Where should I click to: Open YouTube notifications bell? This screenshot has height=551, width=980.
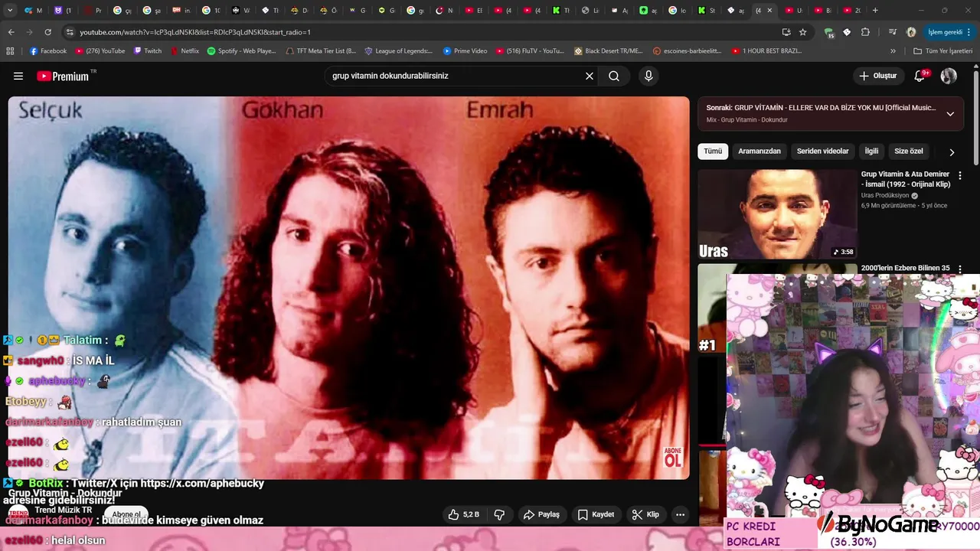pos(920,76)
